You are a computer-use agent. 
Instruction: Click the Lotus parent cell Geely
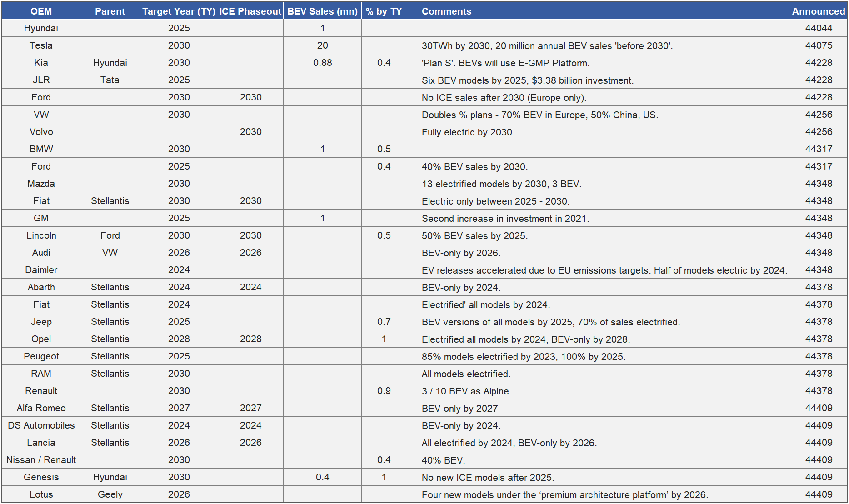pos(110,494)
